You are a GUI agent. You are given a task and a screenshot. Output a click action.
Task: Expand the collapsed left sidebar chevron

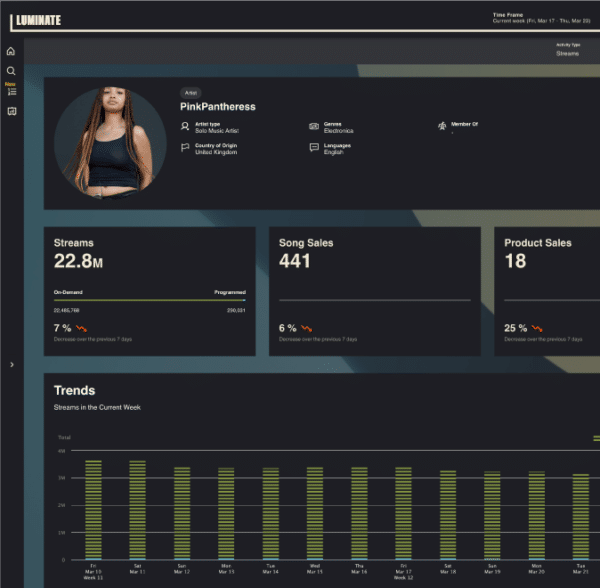(x=11, y=365)
